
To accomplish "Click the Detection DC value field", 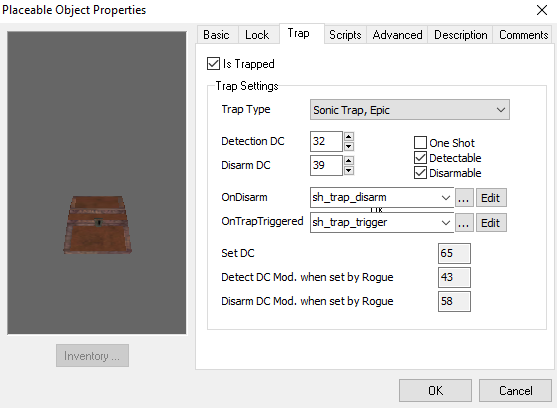I will point(326,141).
